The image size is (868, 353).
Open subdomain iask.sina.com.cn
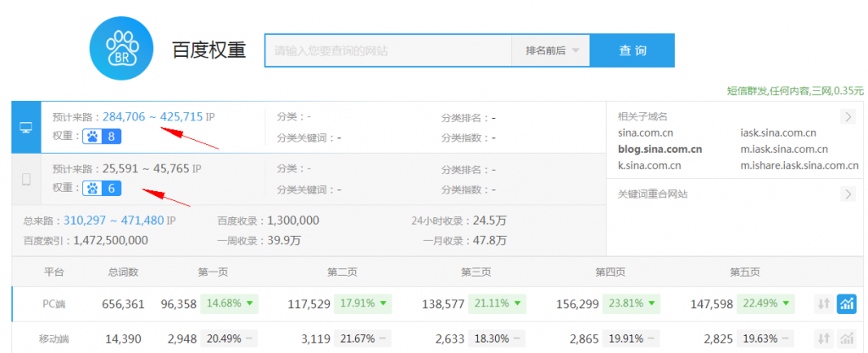pos(778,133)
